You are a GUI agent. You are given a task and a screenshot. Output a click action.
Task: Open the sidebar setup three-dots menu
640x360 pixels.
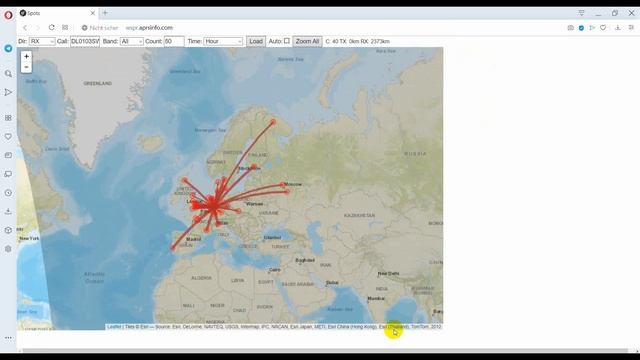click(8, 338)
